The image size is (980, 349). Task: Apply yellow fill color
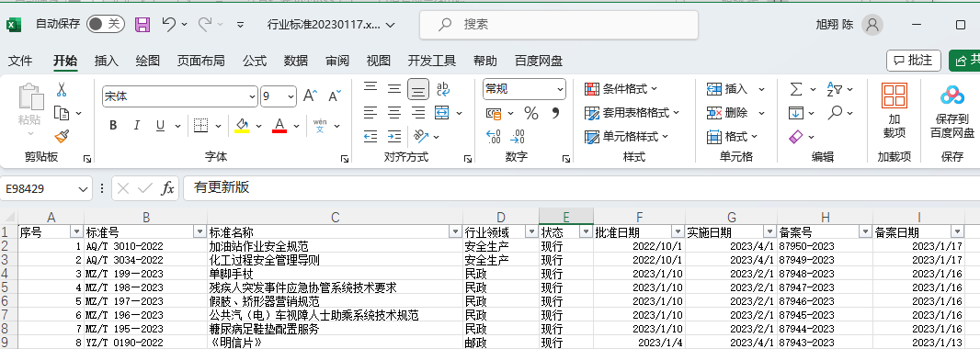(242, 126)
